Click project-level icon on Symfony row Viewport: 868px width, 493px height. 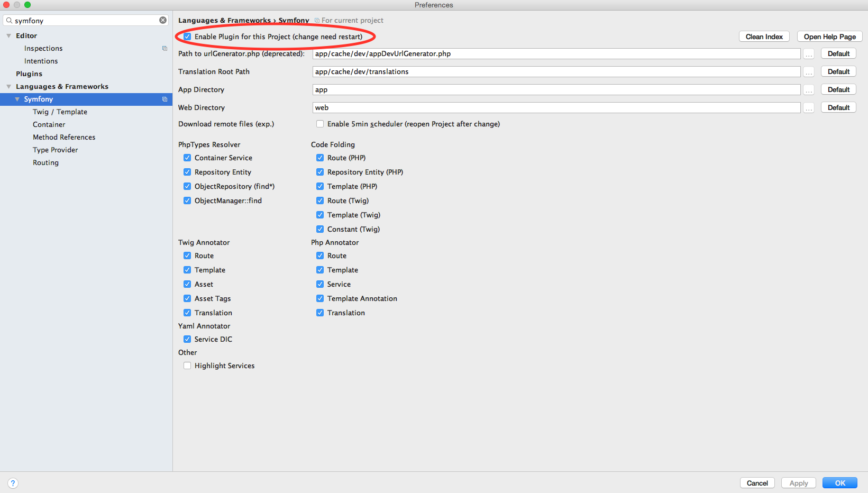[x=165, y=99]
